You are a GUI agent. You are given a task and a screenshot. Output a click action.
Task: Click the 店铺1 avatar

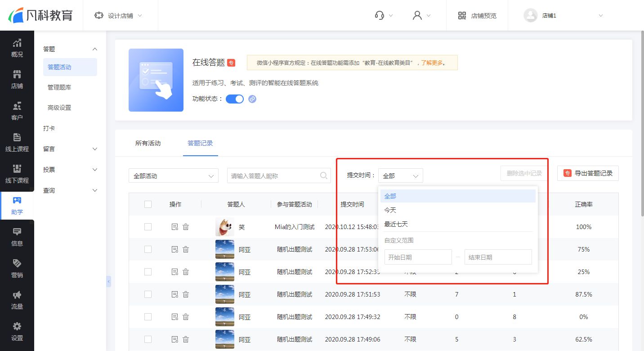pos(531,15)
